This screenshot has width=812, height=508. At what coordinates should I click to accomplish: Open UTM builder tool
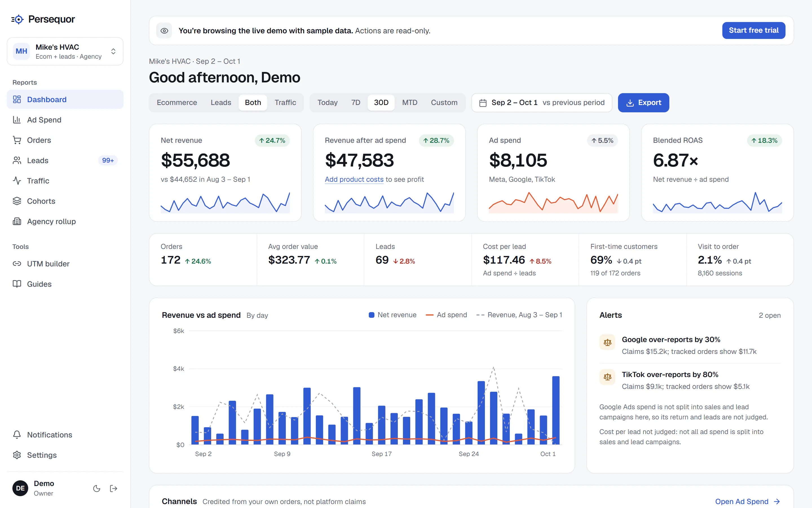click(x=65, y=264)
